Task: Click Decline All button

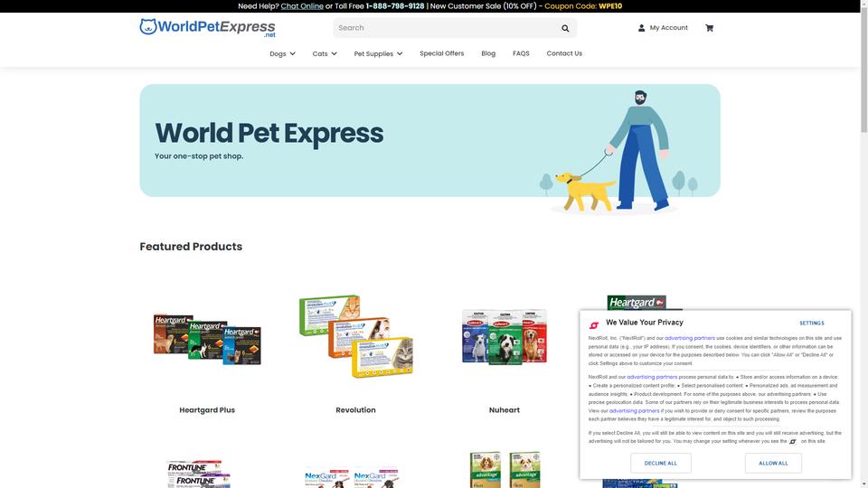Action: pos(660,463)
